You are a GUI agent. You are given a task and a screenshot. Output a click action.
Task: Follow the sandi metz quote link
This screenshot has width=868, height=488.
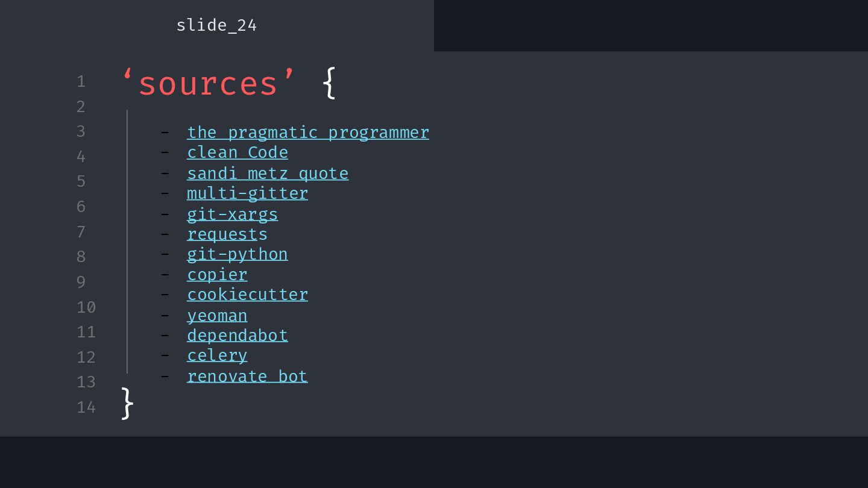(268, 174)
